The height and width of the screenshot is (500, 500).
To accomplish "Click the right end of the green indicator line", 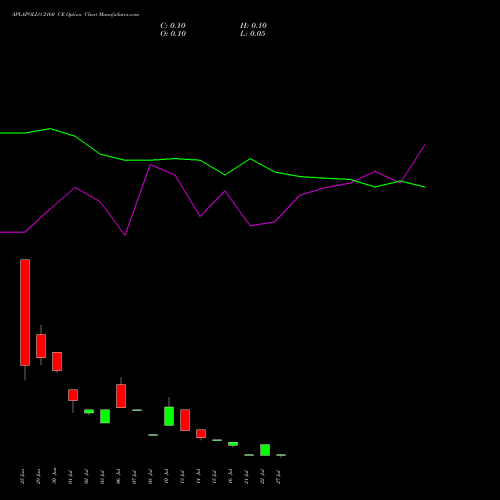I will click(424, 187).
